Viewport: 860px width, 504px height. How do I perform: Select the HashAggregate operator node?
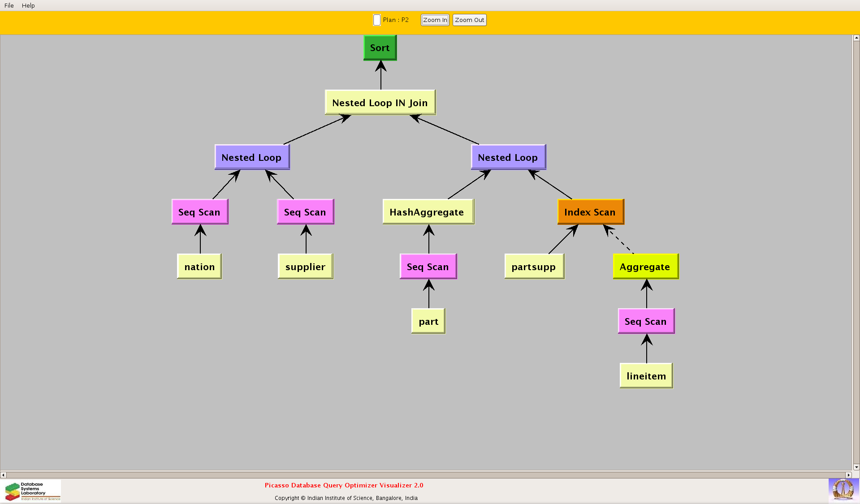point(428,212)
